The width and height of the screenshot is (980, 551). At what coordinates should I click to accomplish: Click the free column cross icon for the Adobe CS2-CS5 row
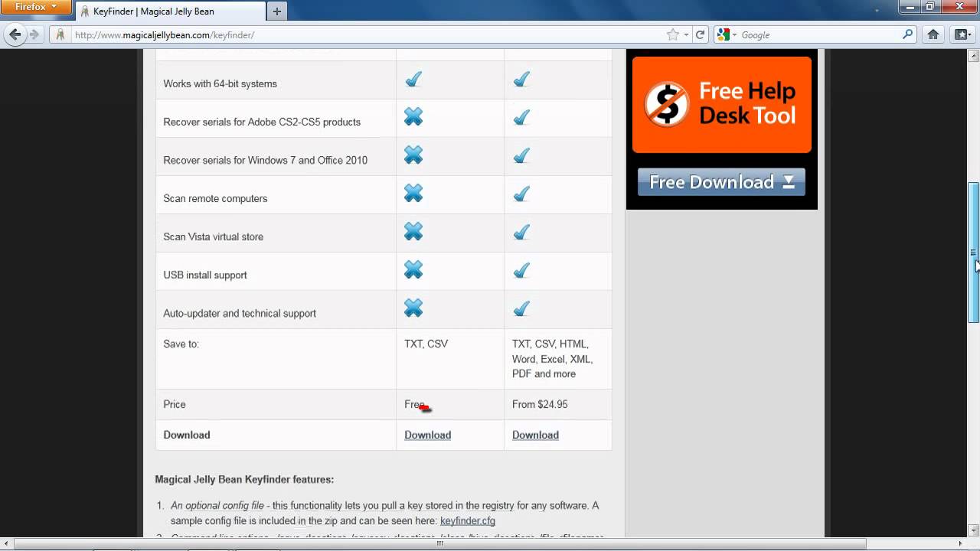click(413, 117)
